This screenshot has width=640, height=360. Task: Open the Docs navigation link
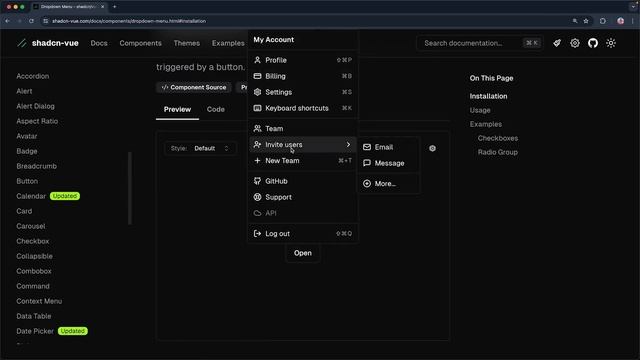tap(99, 43)
